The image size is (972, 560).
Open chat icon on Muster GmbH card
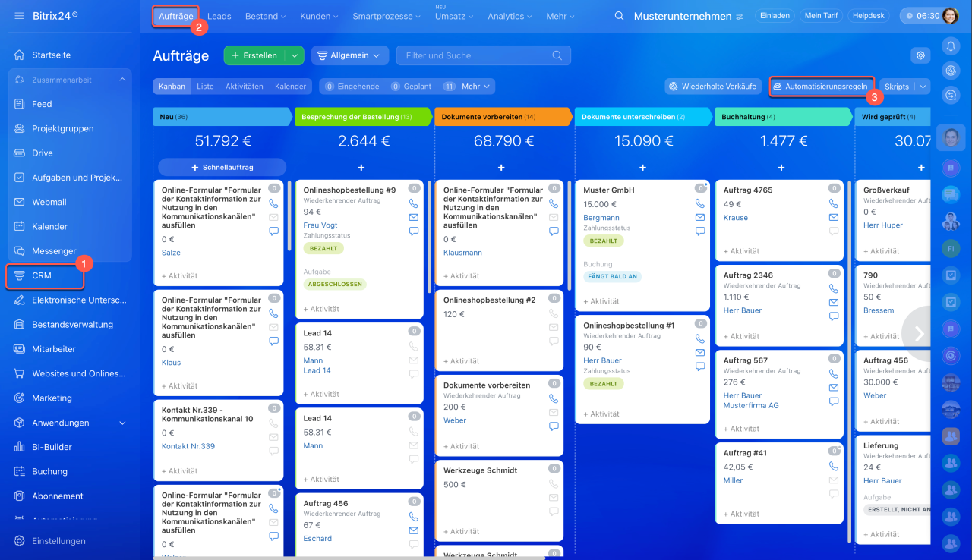pos(700,231)
